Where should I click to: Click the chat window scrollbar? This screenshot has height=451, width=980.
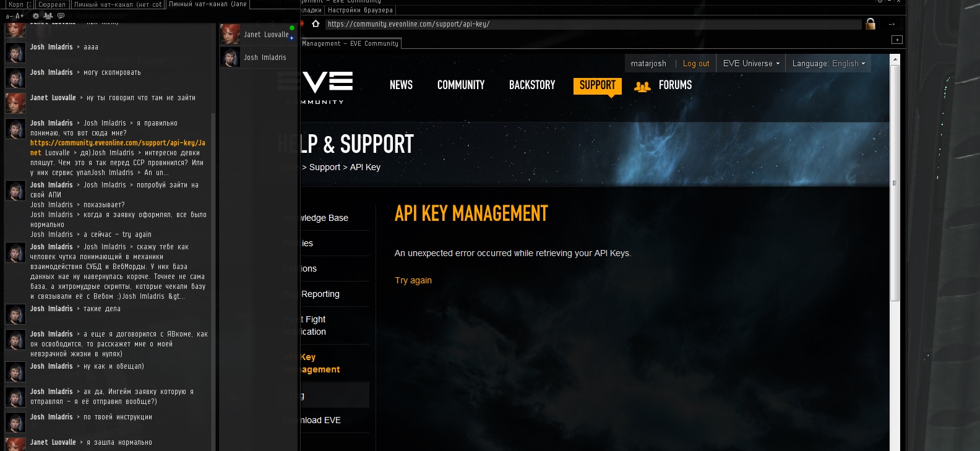214,281
